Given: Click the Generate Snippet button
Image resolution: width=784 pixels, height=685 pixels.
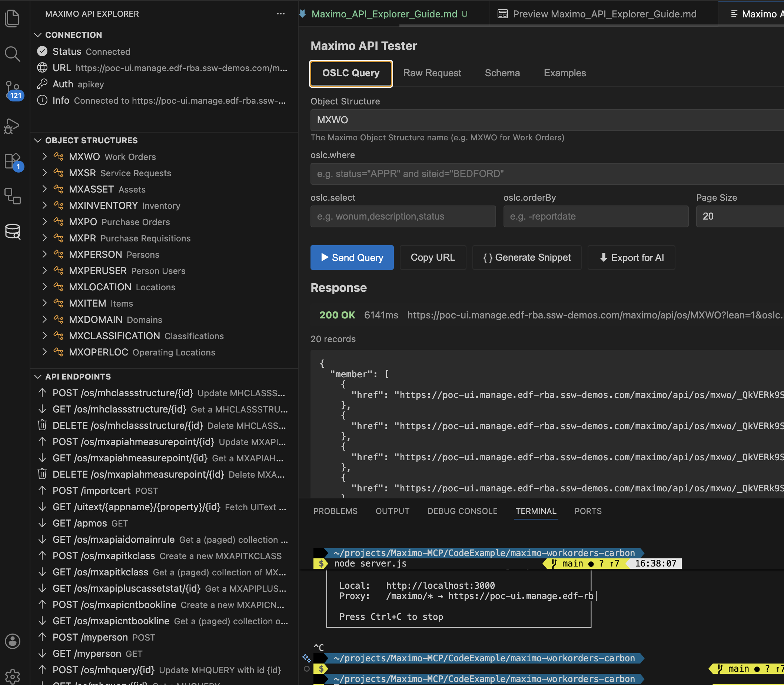Looking at the screenshot, I should pyautogui.click(x=526, y=258).
